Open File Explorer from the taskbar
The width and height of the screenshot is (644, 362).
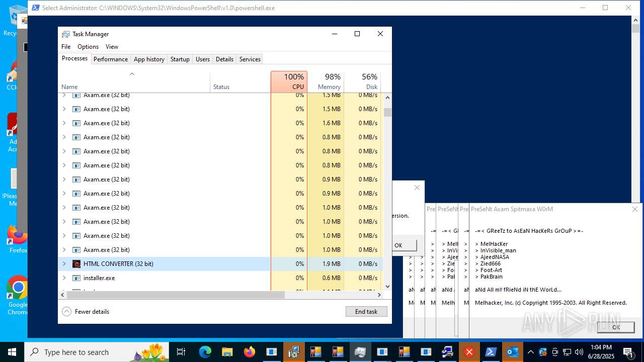227,352
